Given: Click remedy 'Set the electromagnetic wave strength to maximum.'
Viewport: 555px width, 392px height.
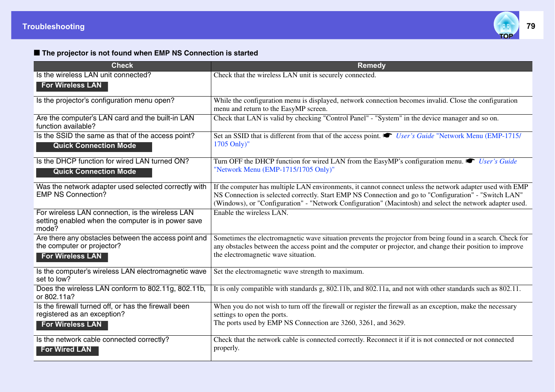Looking at the screenshot, I should pos(289,272).
